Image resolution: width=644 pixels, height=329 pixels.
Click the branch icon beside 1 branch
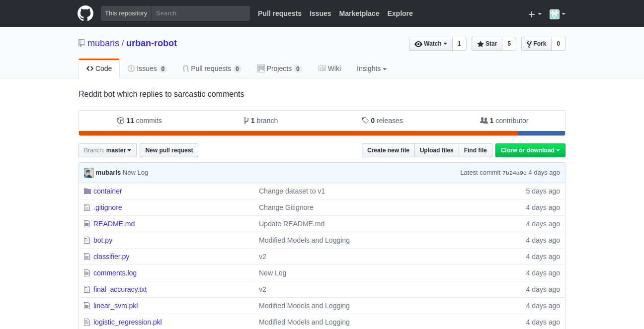246,121
